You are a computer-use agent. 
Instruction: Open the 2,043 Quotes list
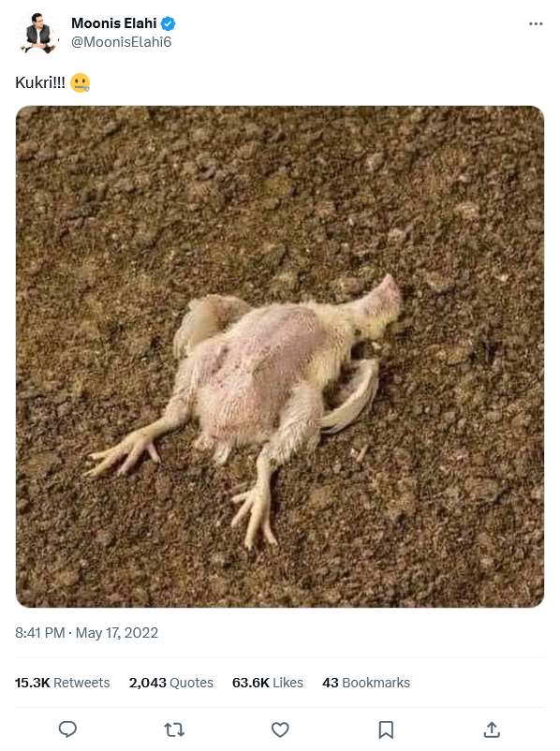coord(171,683)
